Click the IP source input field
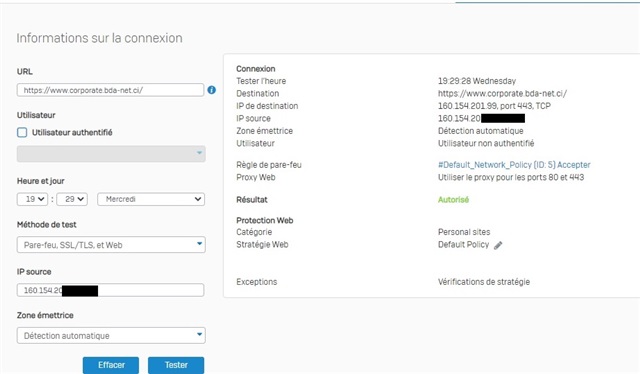640x374 pixels. tap(110, 290)
